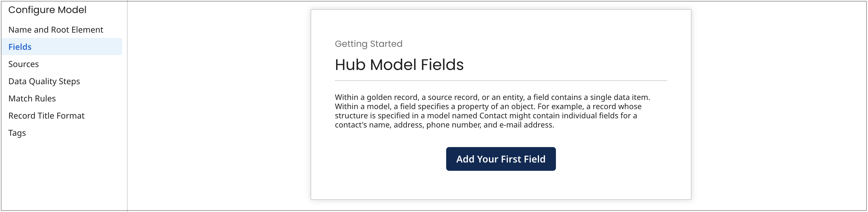Viewport: 868px width, 212px height.
Task: Open Data Quality Steps
Action: (x=44, y=81)
